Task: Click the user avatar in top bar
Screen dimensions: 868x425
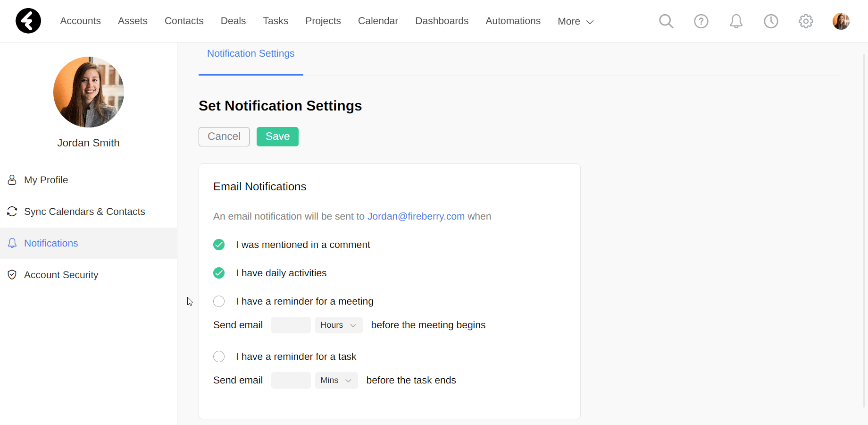Action: pos(841,21)
